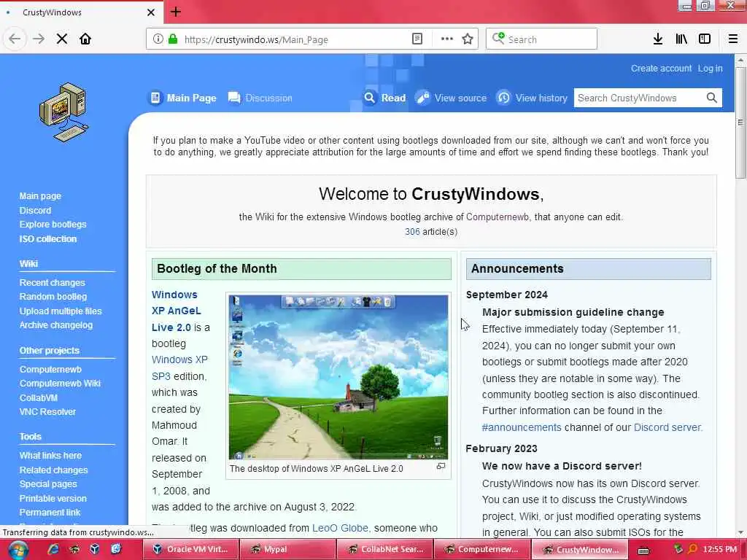Screen dimensions: 747x560
Task: Open the LeoO Globe link
Action: [x=340, y=528]
